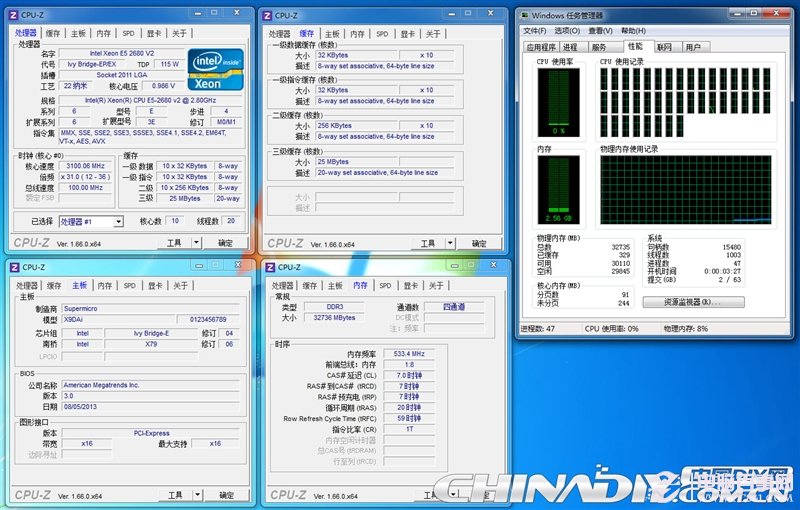The width and height of the screenshot is (800, 510).
Task: Click the 通道数 field 四通道
Action: click(x=454, y=307)
